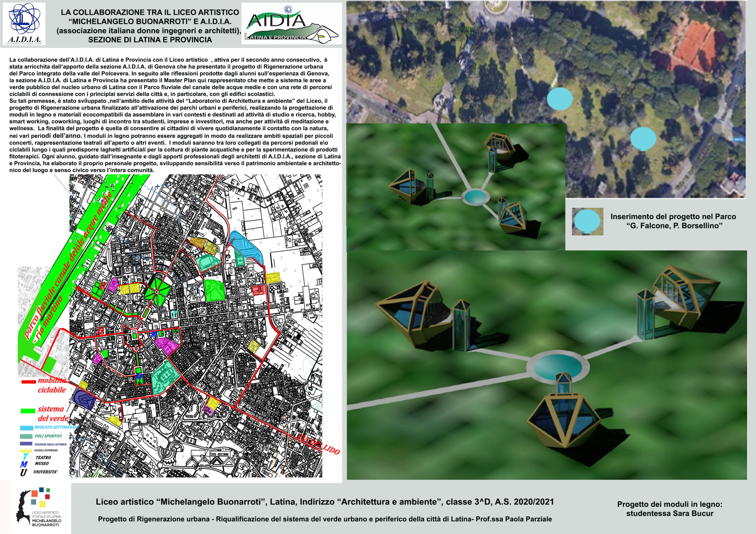Image resolution: width=756 pixels, height=534 pixels.
Task: Click the studentessa Sara Bucur credit text
Action: tap(669, 514)
